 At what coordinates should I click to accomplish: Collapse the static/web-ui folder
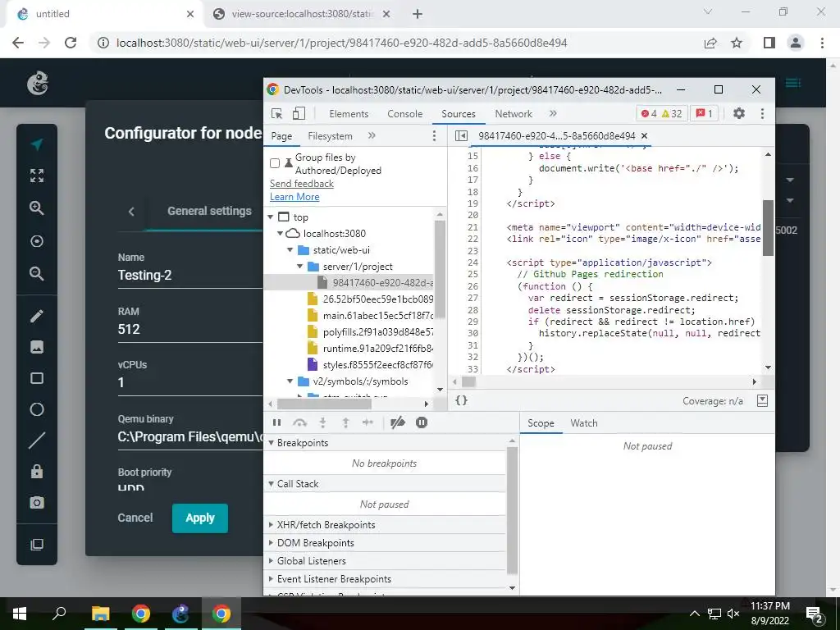click(290, 250)
